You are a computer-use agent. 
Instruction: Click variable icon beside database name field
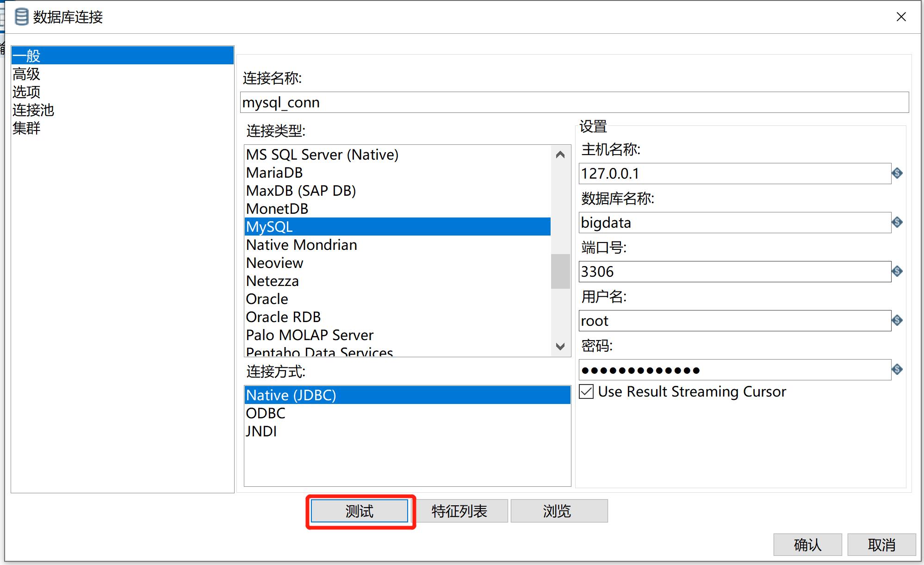click(x=897, y=222)
